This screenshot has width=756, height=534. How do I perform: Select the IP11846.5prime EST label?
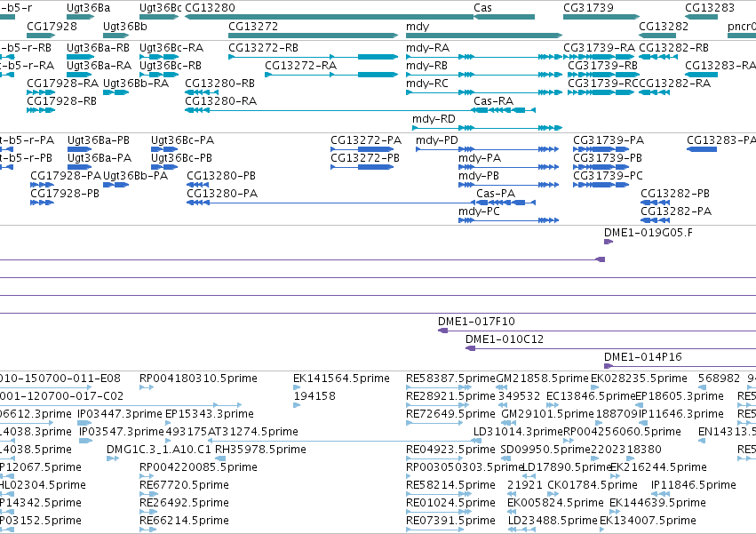[x=693, y=485]
